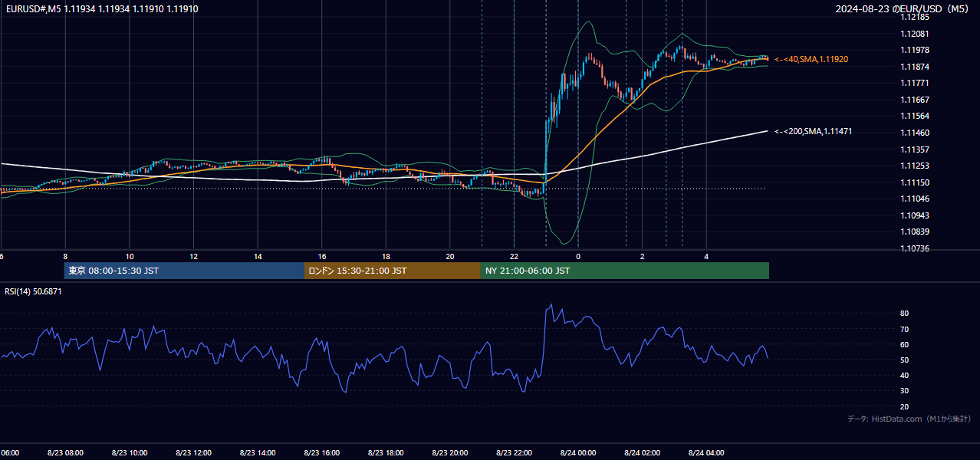Screen dimensions: 980x460
Task: Select the 東京 08:00-15:30 JST session bar
Action: [x=185, y=271]
